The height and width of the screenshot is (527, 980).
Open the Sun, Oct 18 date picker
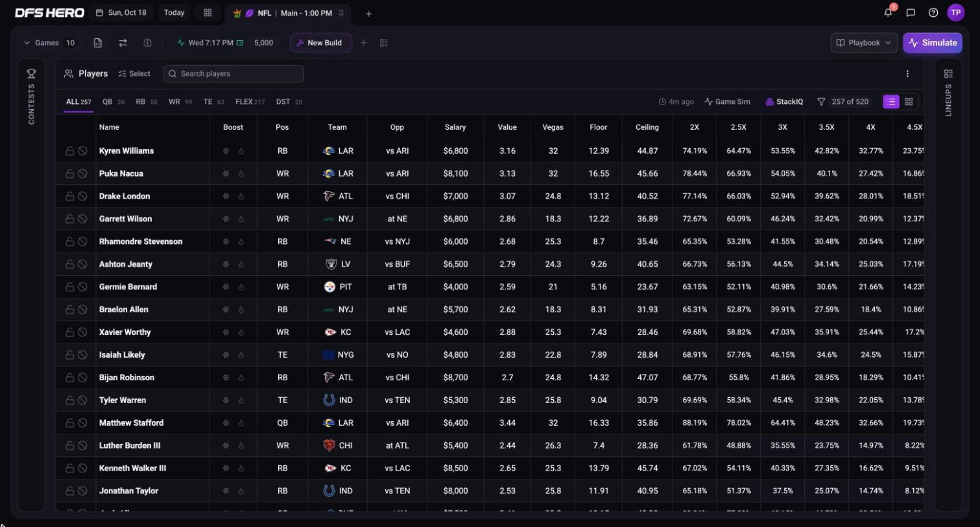pyautogui.click(x=121, y=12)
